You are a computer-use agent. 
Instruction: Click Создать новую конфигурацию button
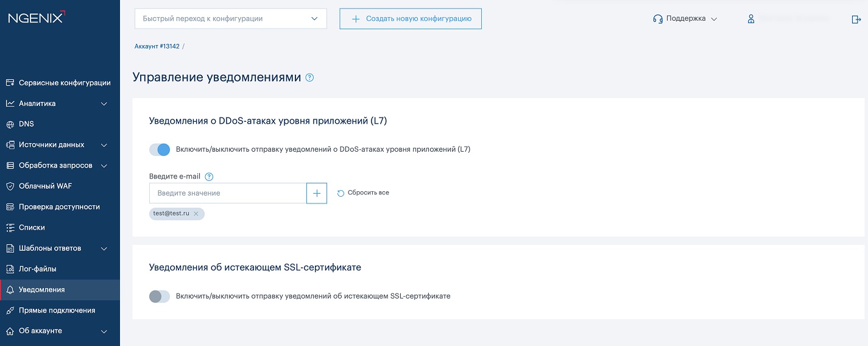coord(411,18)
